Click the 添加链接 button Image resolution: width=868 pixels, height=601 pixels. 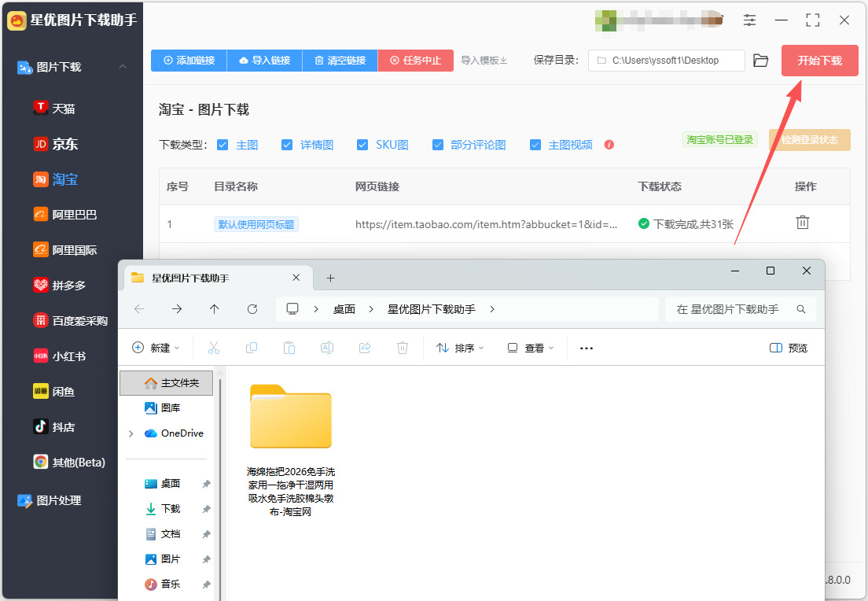(x=189, y=61)
